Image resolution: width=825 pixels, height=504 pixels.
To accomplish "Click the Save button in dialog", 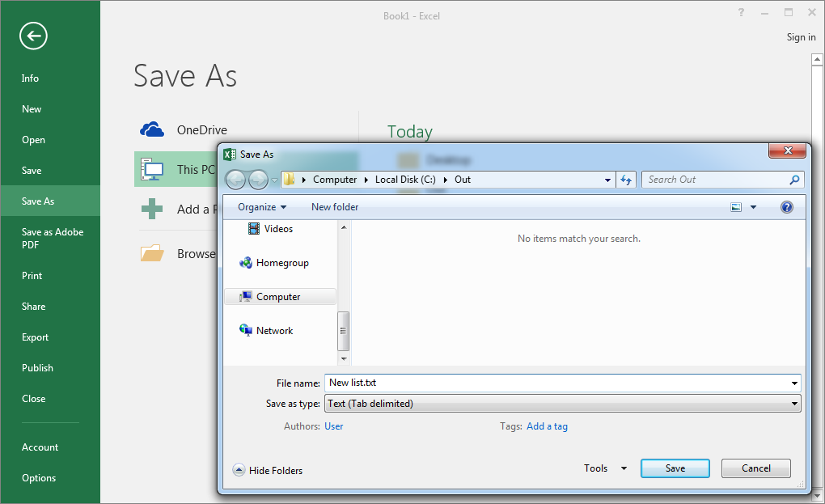I will click(675, 468).
